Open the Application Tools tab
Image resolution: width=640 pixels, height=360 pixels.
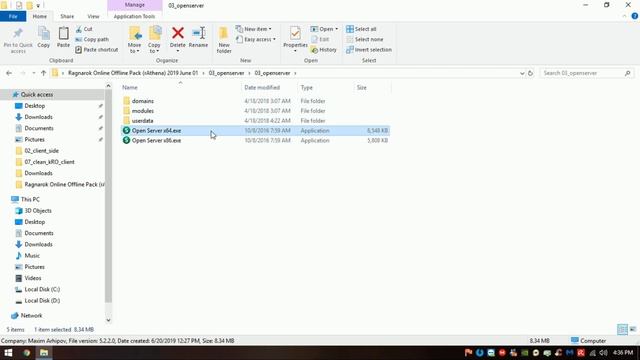(x=134, y=16)
